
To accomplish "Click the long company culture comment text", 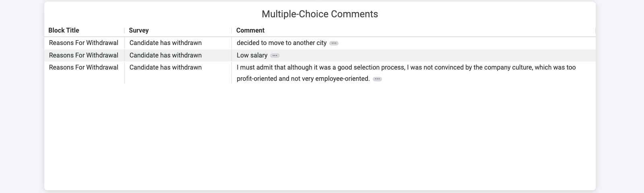I will click(406, 68).
